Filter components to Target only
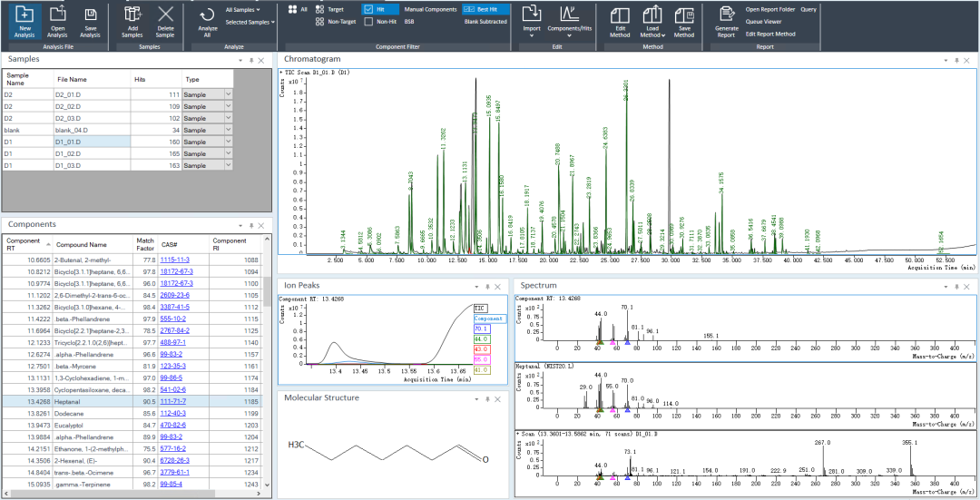This screenshot has width=980, height=500. point(329,9)
